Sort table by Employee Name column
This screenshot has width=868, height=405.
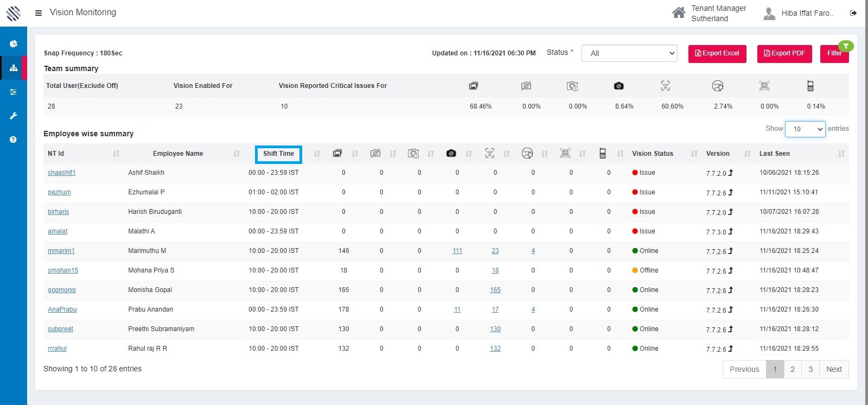178,154
